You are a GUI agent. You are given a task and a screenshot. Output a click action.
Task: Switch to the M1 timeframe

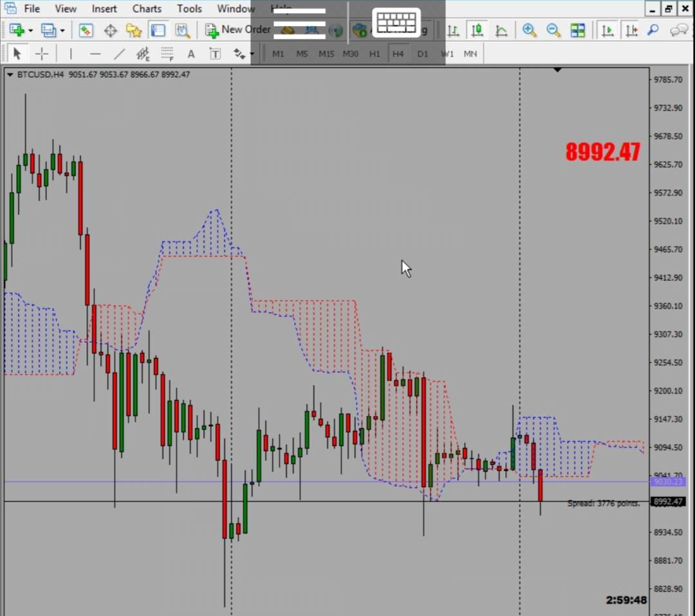pyautogui.click(x=278, y=53)
